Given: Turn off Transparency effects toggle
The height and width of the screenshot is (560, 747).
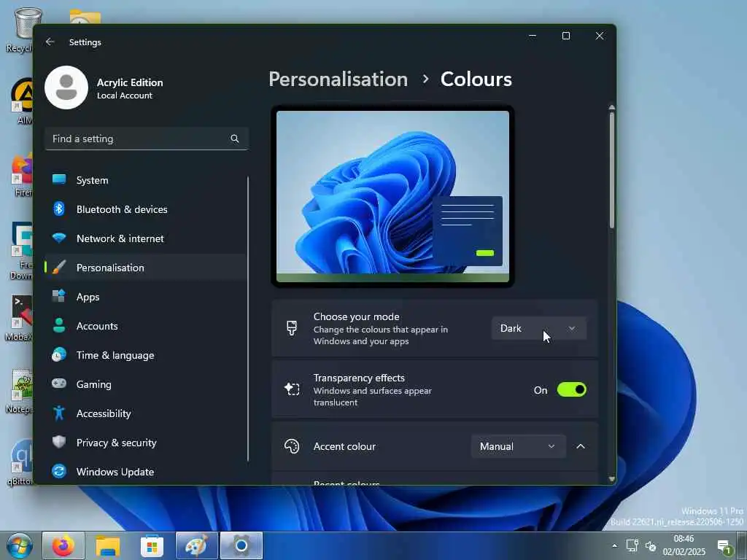Looking at the screenshot, I should point(572,389).
